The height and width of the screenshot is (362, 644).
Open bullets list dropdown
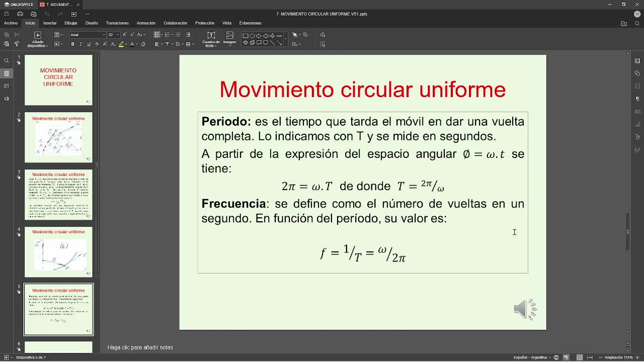point(162,35)
